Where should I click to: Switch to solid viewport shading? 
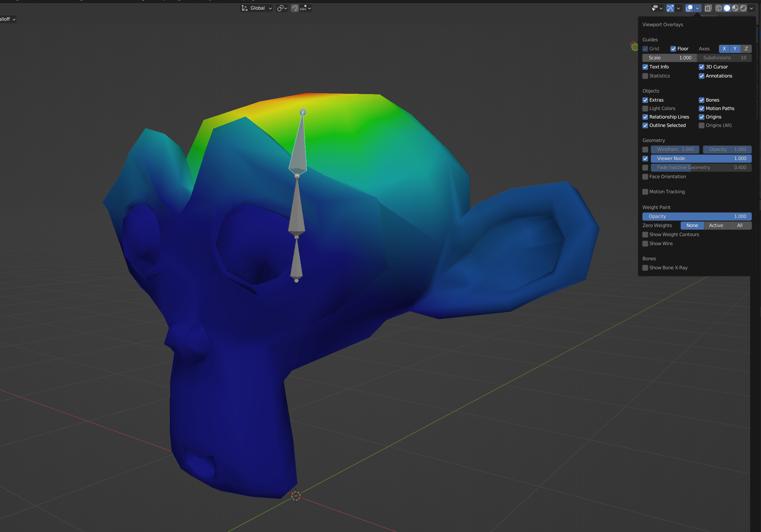[727, 8]
